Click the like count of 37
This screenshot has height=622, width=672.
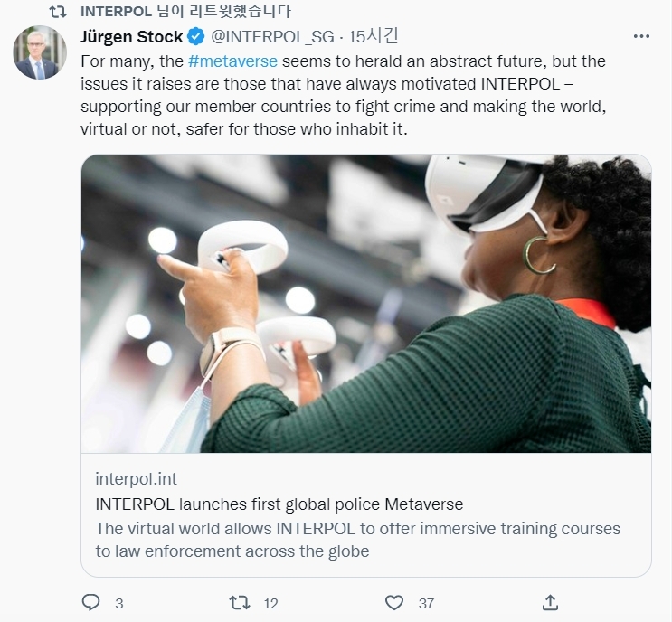[x=426, y=603]
